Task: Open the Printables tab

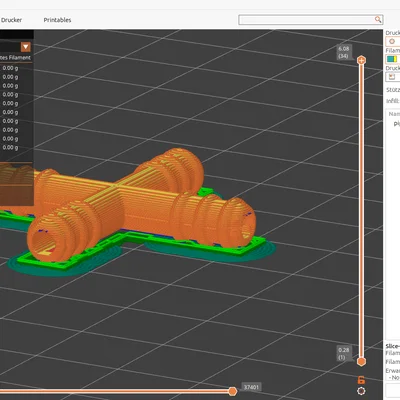Action: pyautogui.click(x=57, y=20)
